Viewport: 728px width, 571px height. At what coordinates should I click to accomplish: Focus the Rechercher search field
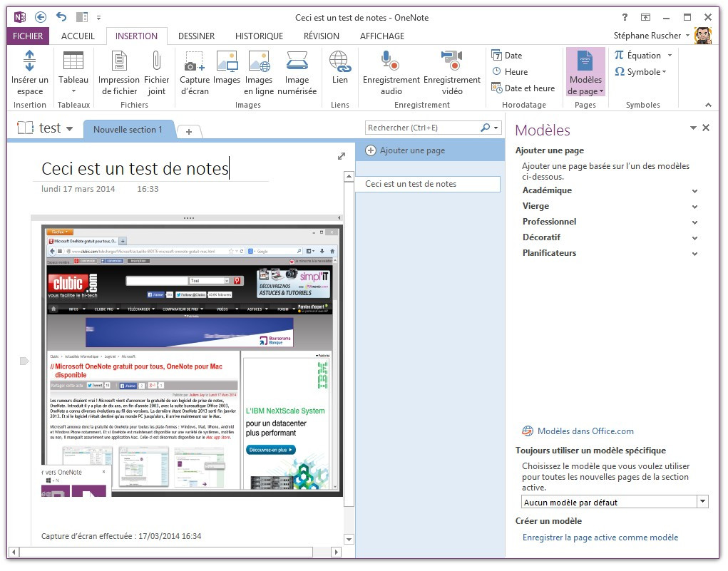tap(422, 128)
